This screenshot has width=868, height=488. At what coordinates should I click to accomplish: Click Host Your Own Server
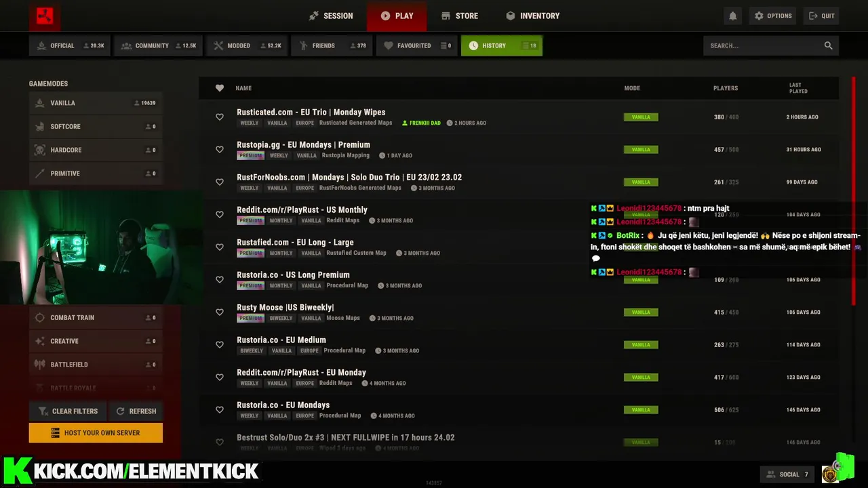point(96,433)
